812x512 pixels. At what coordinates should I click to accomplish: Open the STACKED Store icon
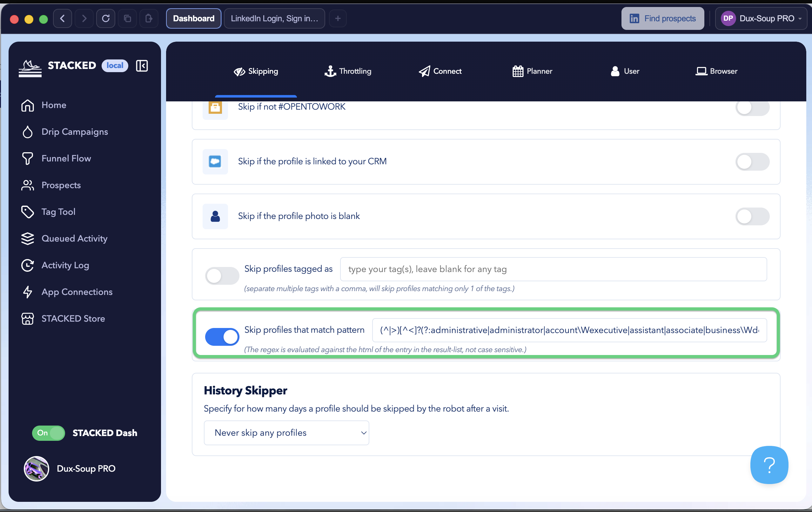[x=28, y=318]
